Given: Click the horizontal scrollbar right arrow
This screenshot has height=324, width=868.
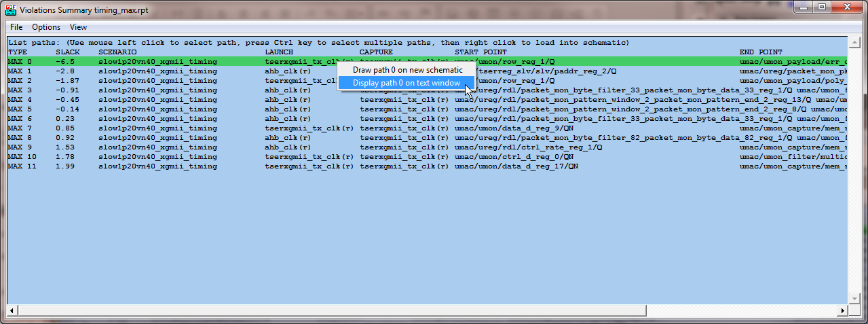Looking at the screenshot, I should point(842,310).
